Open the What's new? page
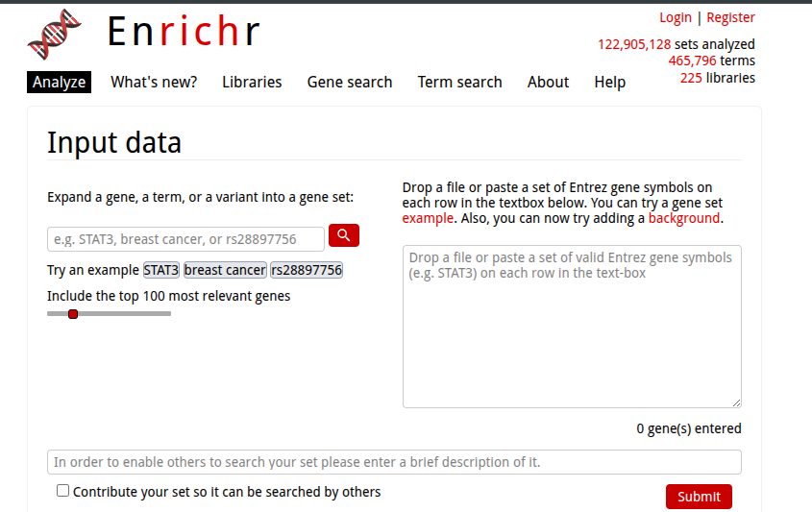Viewport: 812px width, 512px height. coord(154,83)
